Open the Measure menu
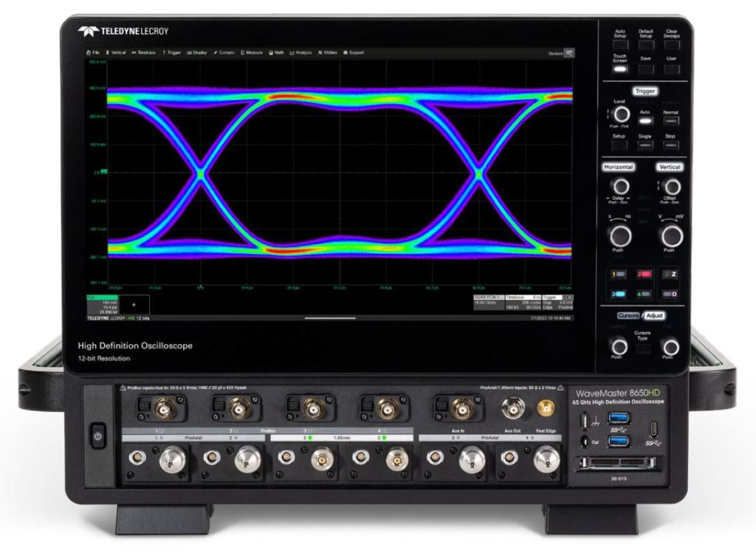This screenshot has height=558, width=756. pyautogui.click(x=252, y=53)
